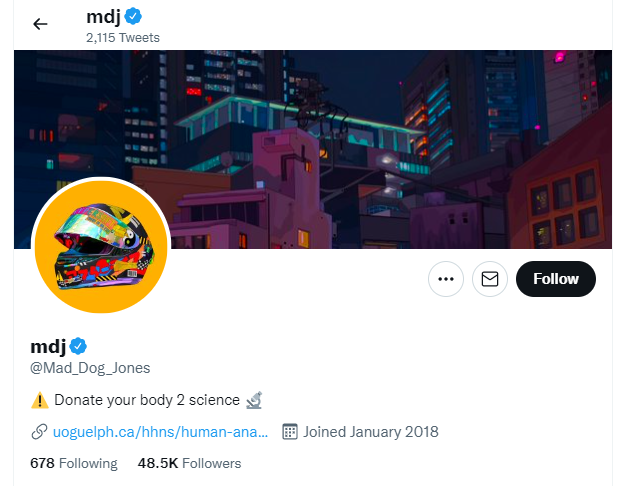Click the microscope emoji in bio
624x486 pixels.
pyautogui.click(x=254, y=400)
